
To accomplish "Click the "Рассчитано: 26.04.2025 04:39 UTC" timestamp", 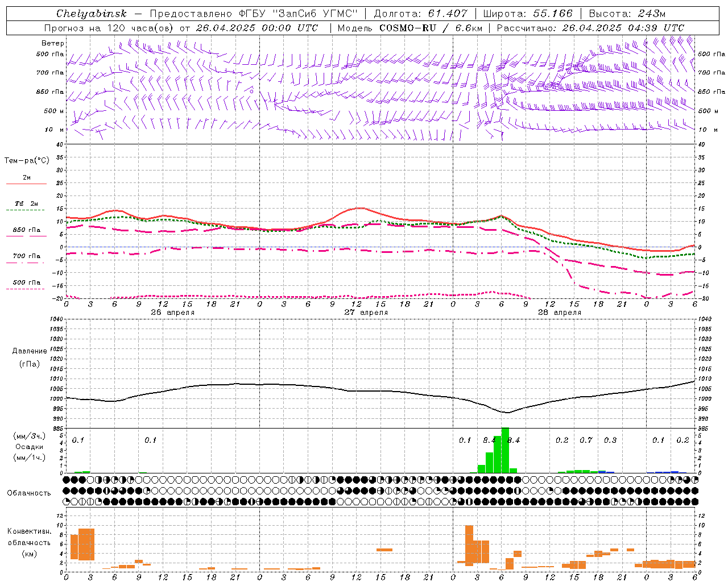I will tap(590, 28).
